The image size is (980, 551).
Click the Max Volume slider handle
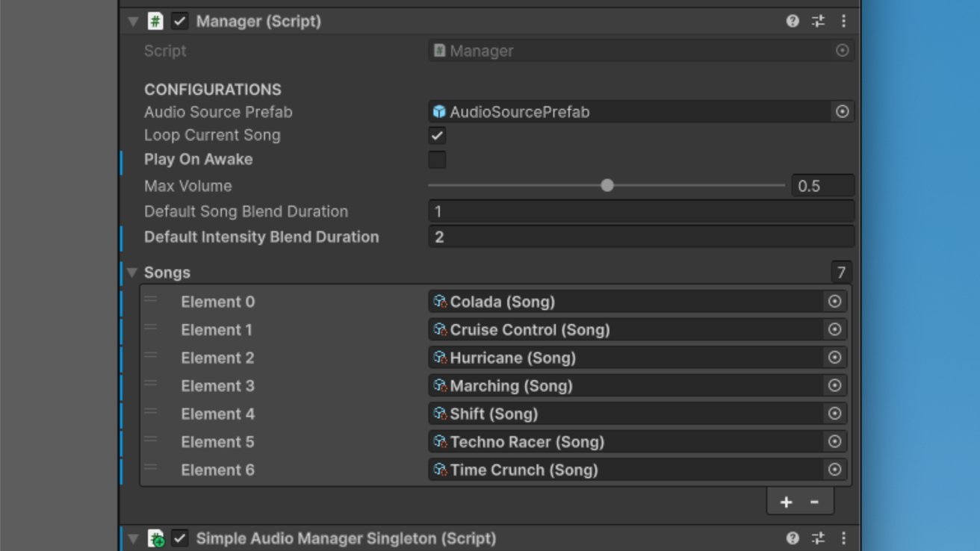tap(607, 185)
